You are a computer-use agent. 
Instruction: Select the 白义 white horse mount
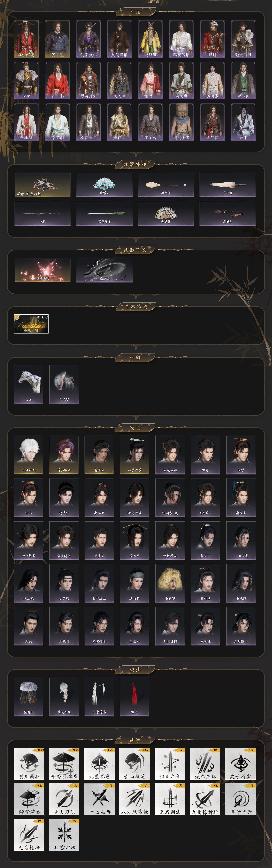(x=29, y=384)
